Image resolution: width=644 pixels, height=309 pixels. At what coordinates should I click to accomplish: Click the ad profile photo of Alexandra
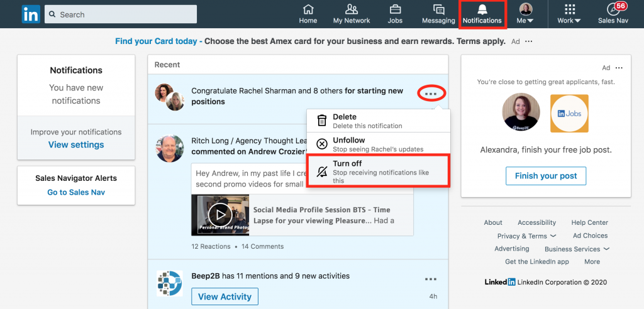(x=521, y=112)
